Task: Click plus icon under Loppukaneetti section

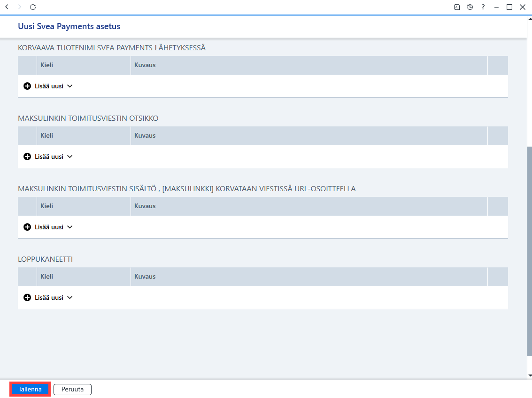Action: [27, 297]
